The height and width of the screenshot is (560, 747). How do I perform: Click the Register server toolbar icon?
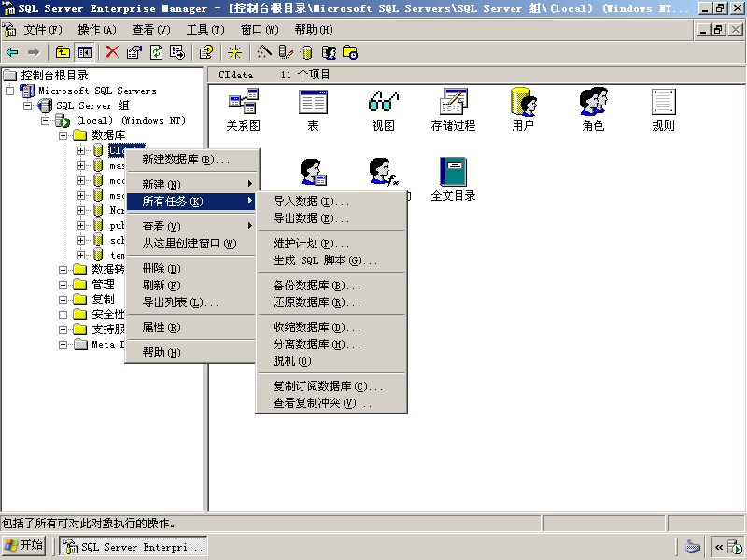(286, 52)
